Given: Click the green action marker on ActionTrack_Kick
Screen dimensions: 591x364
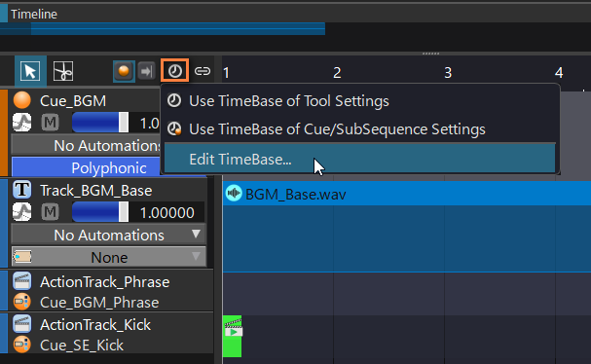Looking at the screenshot, I should [232, 336].
